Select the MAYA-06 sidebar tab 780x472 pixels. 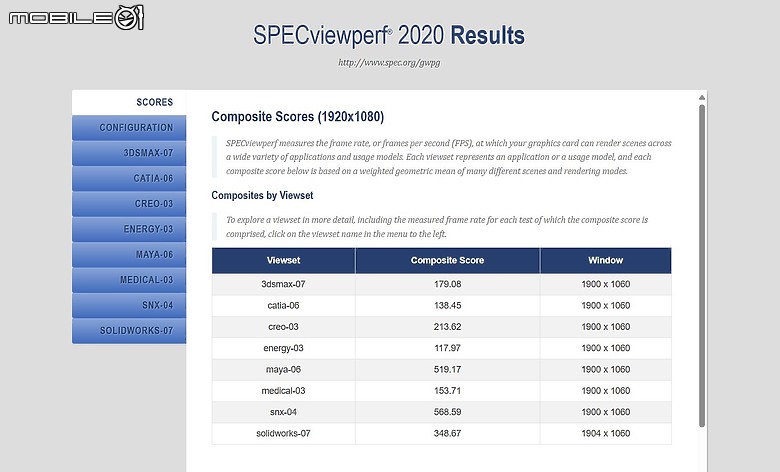coord(129,255)
